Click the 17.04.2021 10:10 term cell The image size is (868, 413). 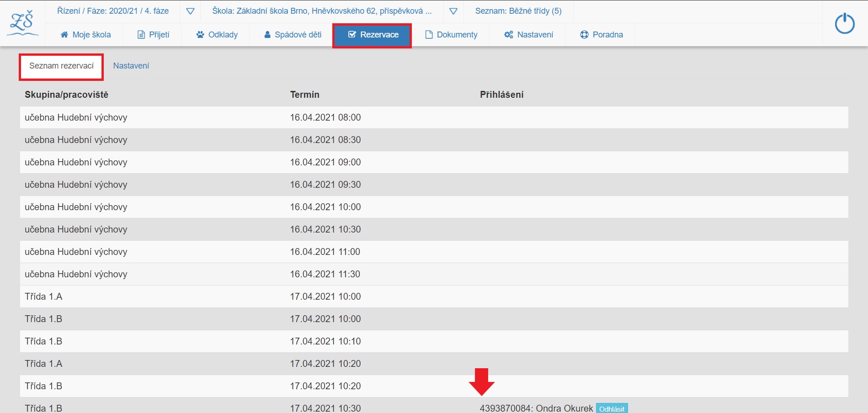pos(325,341)
